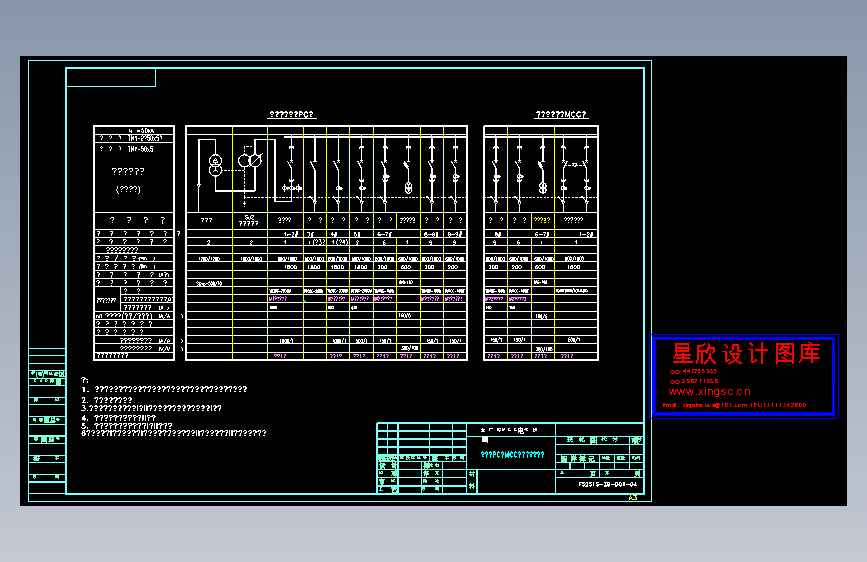Screen dimensions: 867x562
Task: Pick the delta-star transformer symbol in PC diagram
Action: (215, 165)
